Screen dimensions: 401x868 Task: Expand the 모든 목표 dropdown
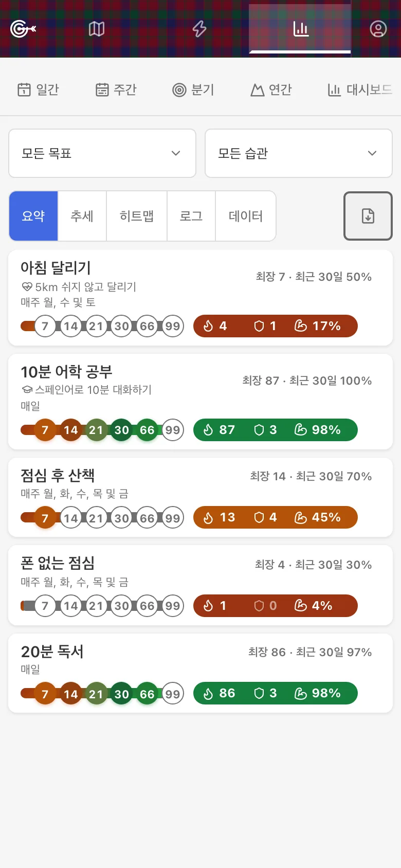tap(102, 153)
